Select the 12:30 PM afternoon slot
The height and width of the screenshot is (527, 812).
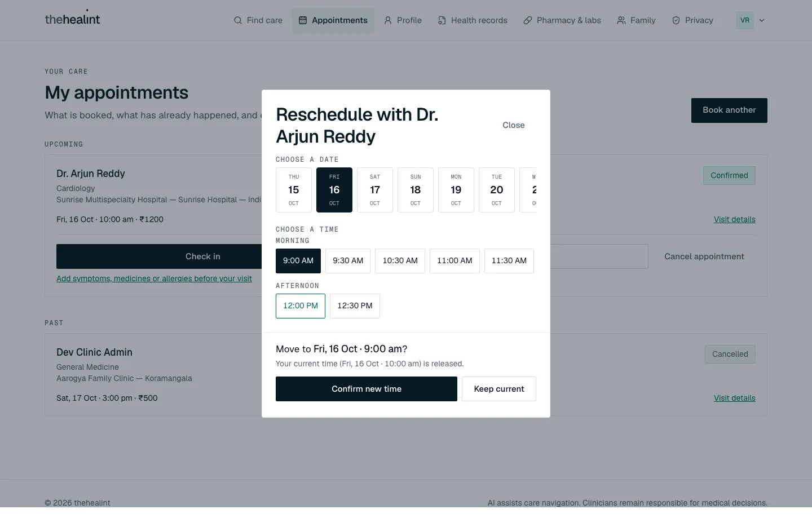pos(355,306)
